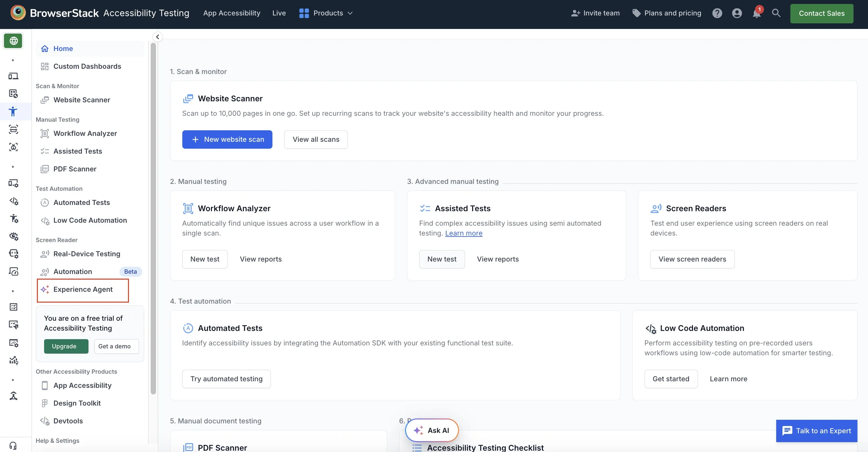
Task: Open App Accessibility in top navigation
Action: pyautogui.click(x=232, y=13)
